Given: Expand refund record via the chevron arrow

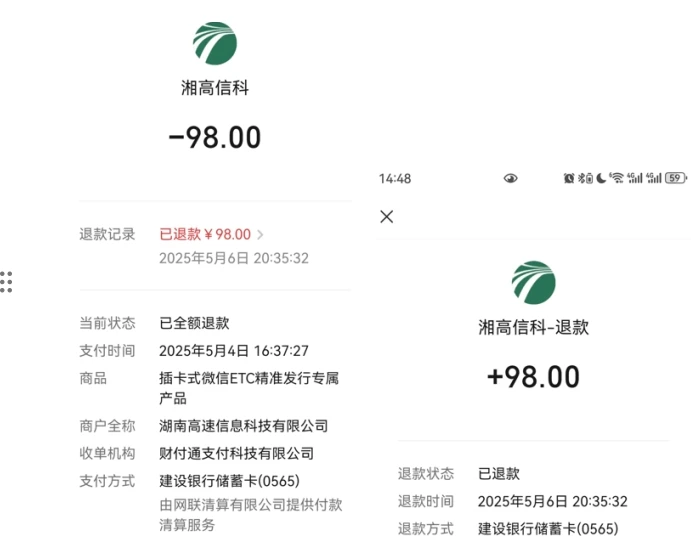Looking at the screenshot, I should tap(260, 234).
